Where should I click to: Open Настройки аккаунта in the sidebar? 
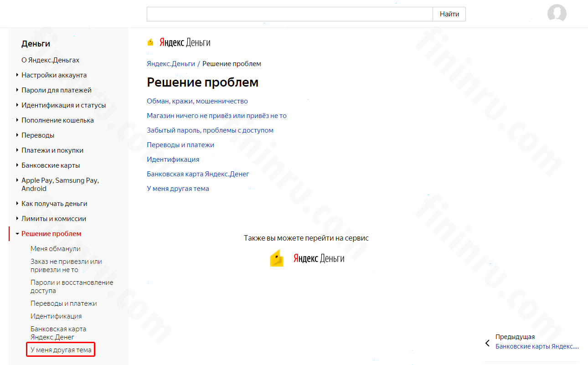tap(54, 75)
